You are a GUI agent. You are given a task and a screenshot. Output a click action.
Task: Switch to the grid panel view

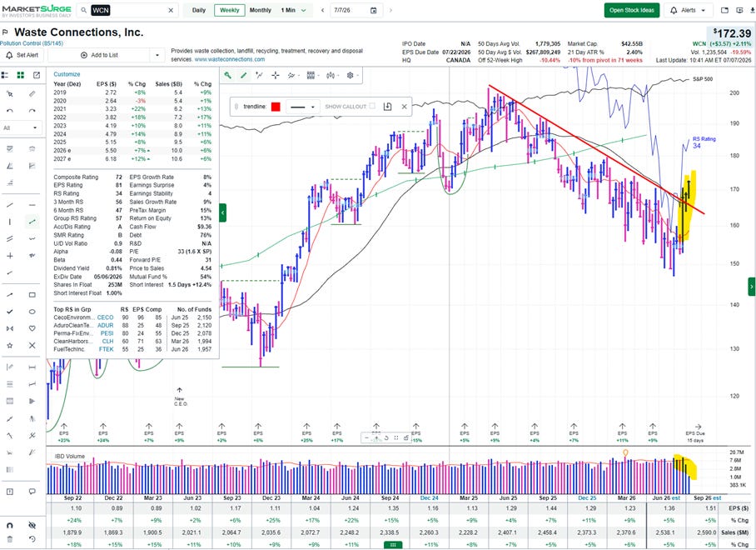click(21, 75)
